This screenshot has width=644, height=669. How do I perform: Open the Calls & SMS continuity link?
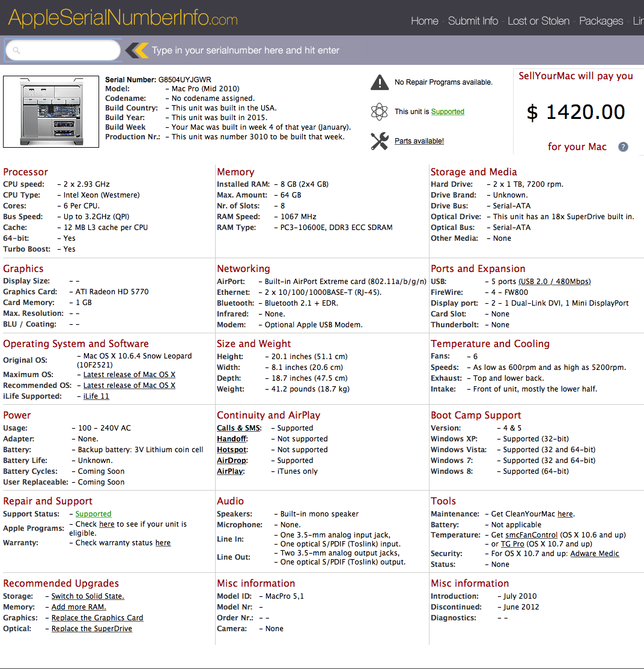(238, 428)
